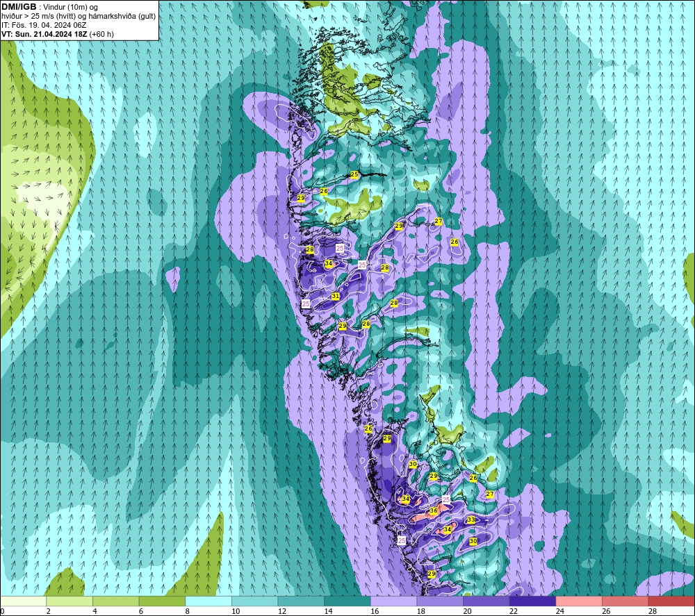695x616 pixels.
Task: Click the valid time 'VT: Sun. 21.04.2024 18Z (+60 h)'
Action: 58,34
